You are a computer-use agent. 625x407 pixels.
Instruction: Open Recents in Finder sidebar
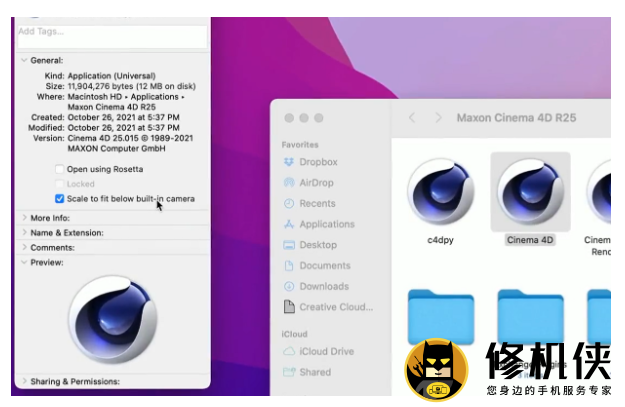[318, 203]
